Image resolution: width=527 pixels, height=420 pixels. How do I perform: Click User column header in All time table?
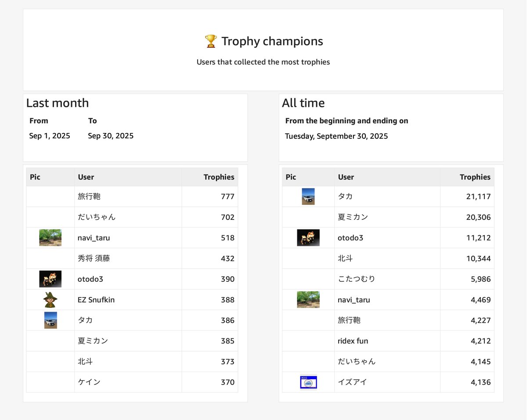click(x=346, y=177)
